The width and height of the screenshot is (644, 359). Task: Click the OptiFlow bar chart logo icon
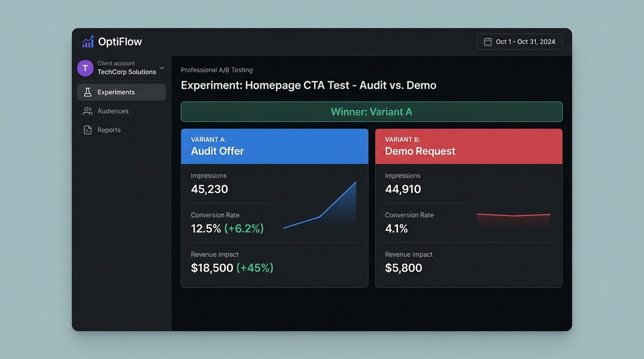click(x=88, y=42)
